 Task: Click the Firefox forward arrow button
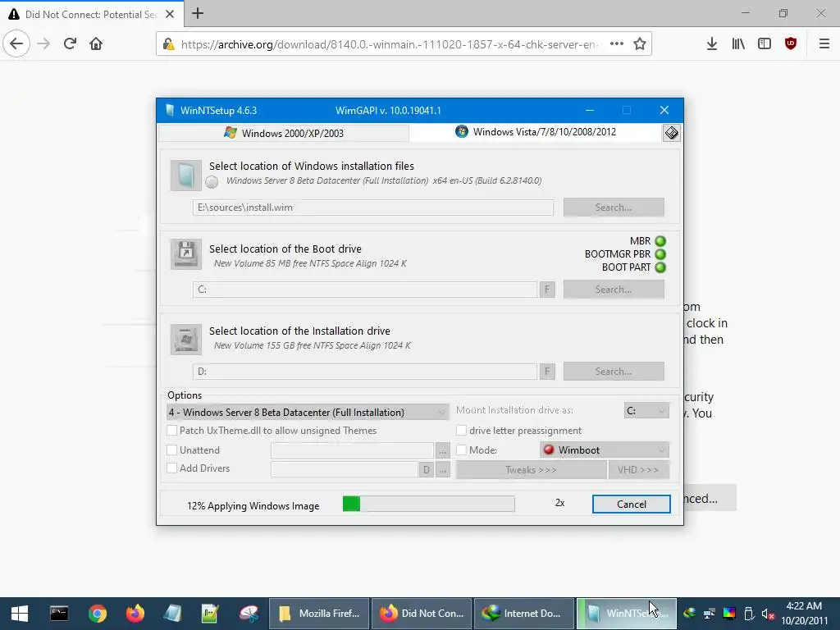[x=43, y=44]
